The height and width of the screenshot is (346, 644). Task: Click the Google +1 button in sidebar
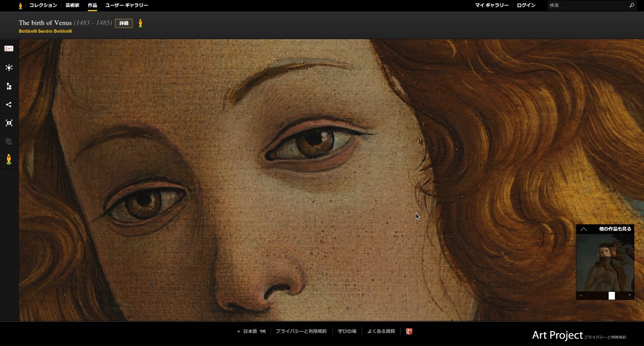click(x=9, y=49)
